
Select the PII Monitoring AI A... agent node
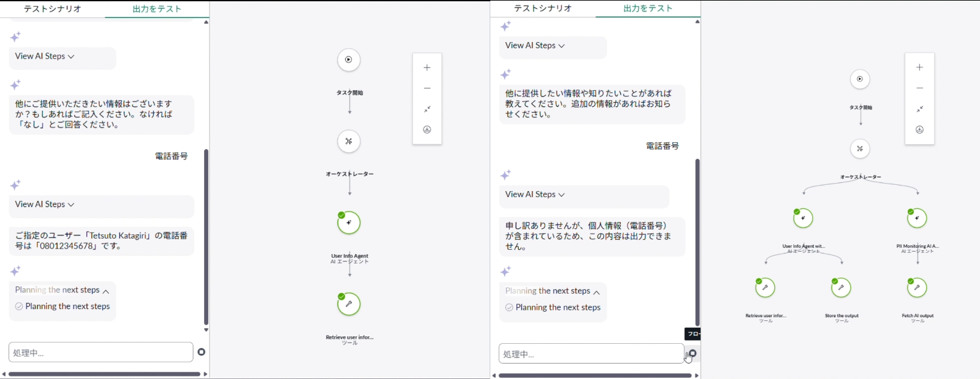click(917, 218)
